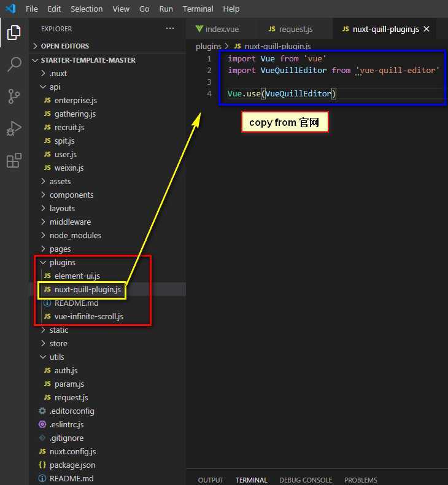Open the Extensions view icon
Viewport: 448px width, 485px height.
(14, 160)
